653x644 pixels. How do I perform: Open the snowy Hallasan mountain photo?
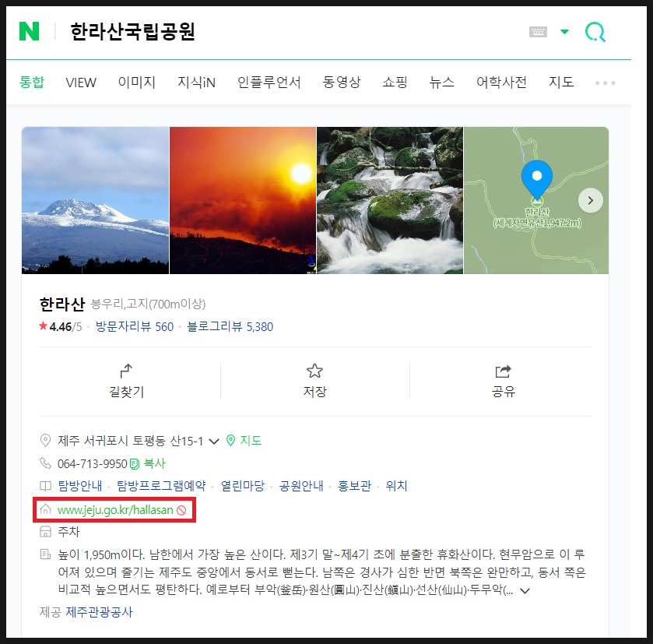coord(96,200)
